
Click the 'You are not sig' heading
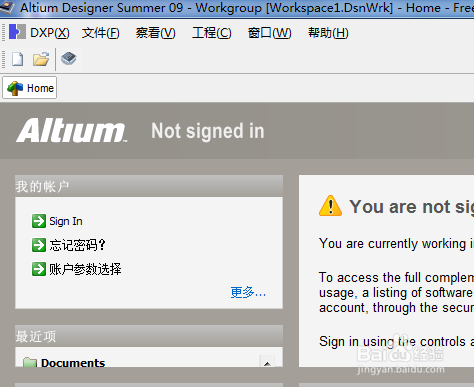pos(412,207)
